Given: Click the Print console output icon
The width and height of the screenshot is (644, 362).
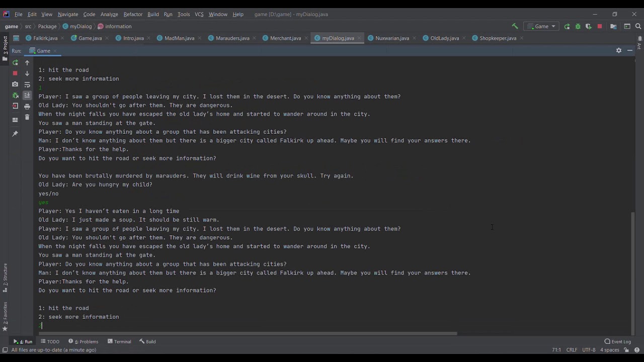Looking at the screenshot, I should point(27,106).
